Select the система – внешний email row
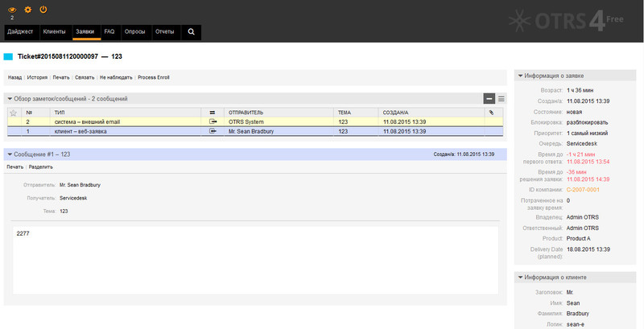 pos(255,121)
